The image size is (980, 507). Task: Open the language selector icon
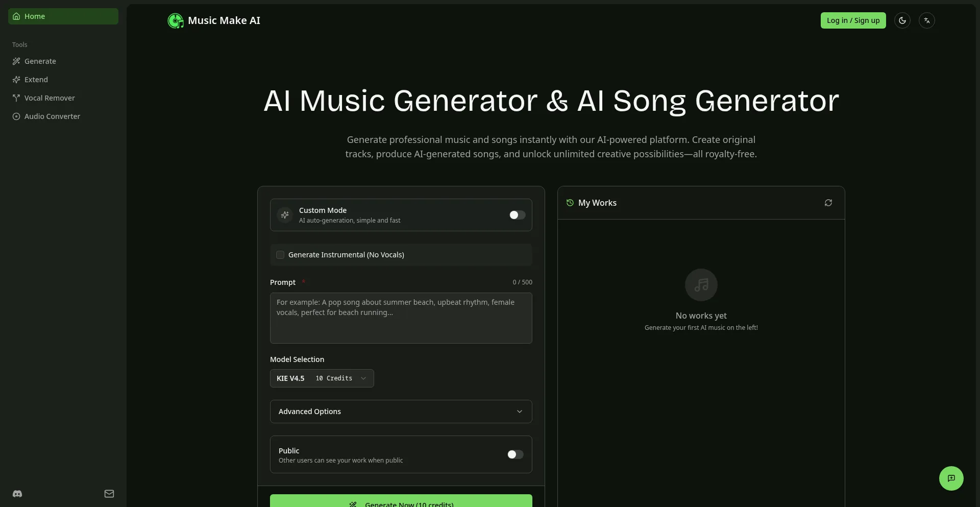926,20
